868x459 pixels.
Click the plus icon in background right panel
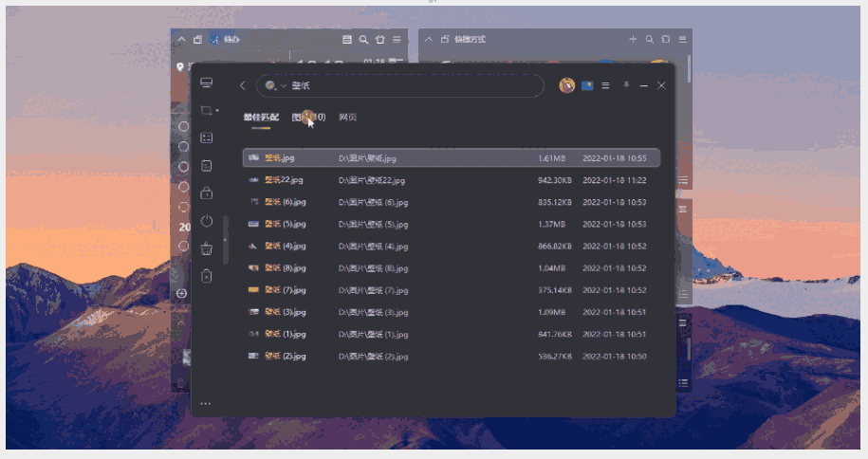point(633,40)
